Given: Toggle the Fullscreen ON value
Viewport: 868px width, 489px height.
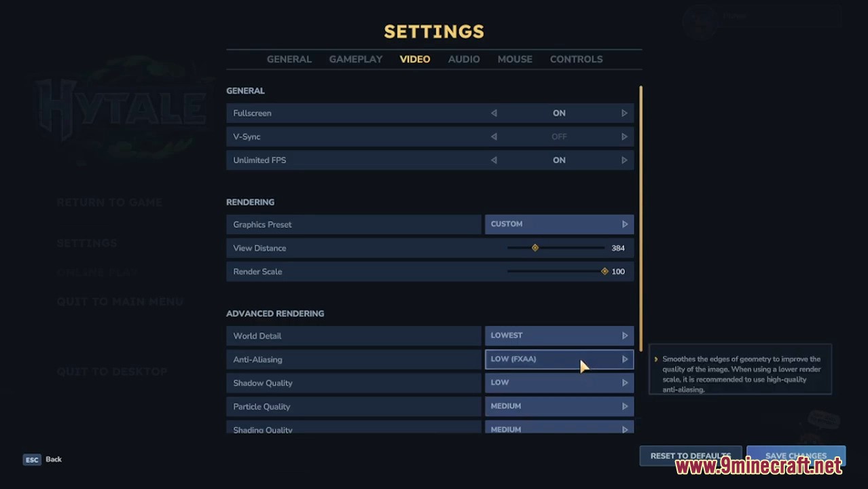Looking at the screenshot, I should pos(559,113).
